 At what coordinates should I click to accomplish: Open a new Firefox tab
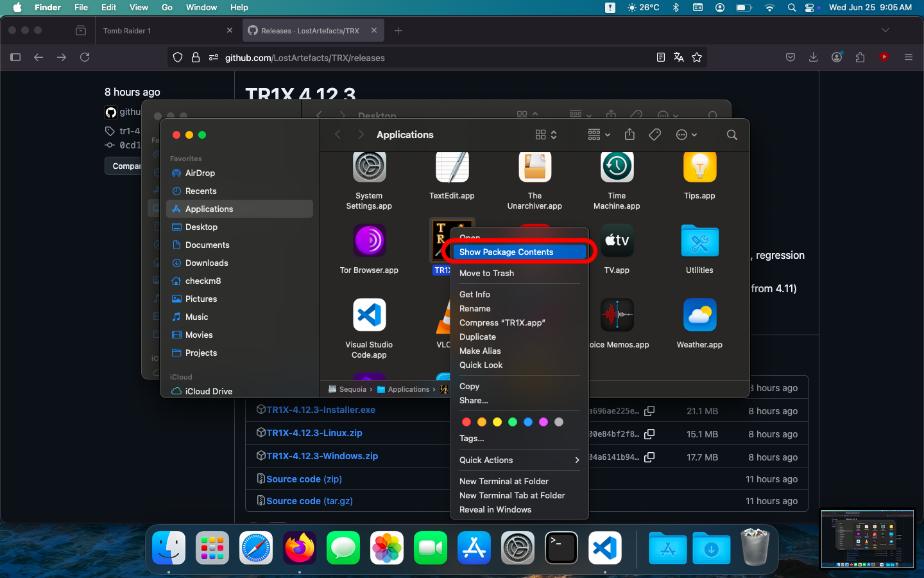coord(398,30)
